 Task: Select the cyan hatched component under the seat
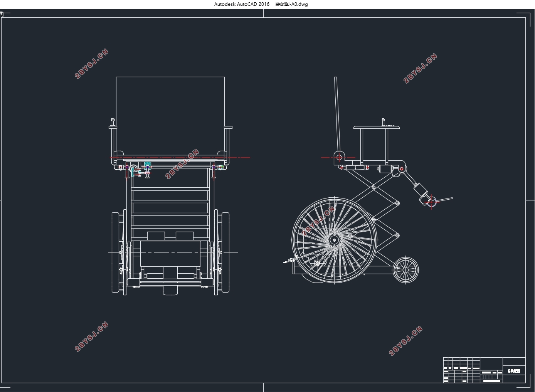pos(148,165)
